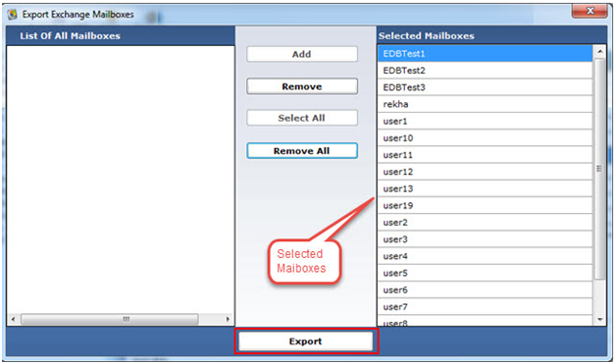Select the rekha mailbox
Image resolution: width=616 pixels, height=364 pixels.
485,104
